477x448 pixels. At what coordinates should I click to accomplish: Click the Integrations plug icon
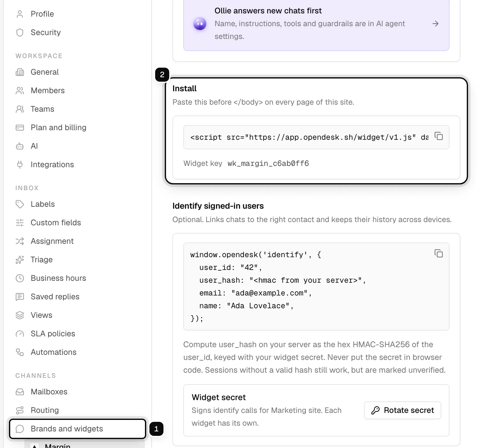tap(20, 165)
